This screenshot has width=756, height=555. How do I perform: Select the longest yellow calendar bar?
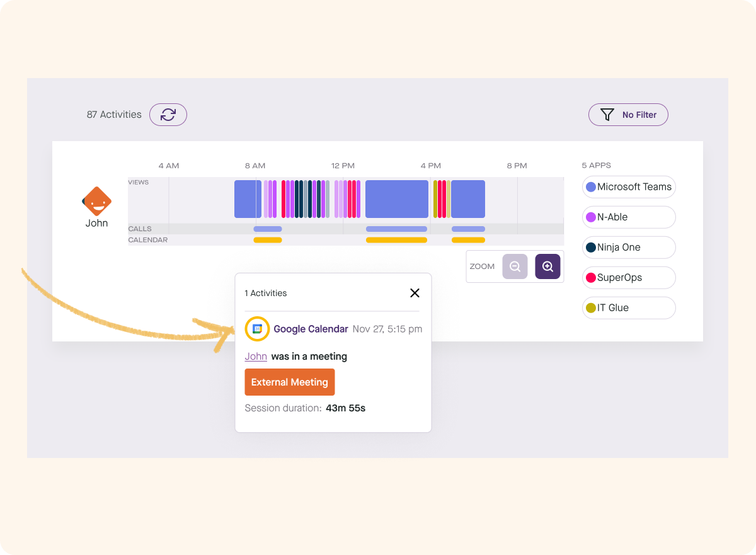point(396,240)
